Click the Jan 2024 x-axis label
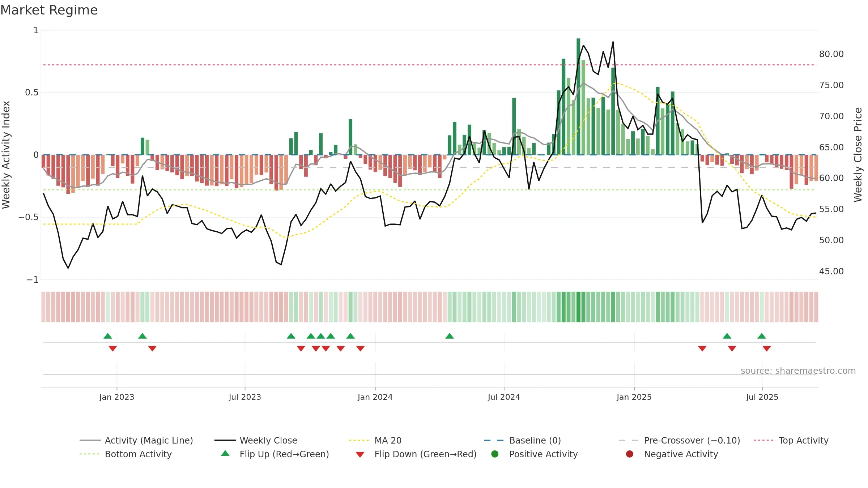This screenshot has width=868, height=488. (375, 397)
